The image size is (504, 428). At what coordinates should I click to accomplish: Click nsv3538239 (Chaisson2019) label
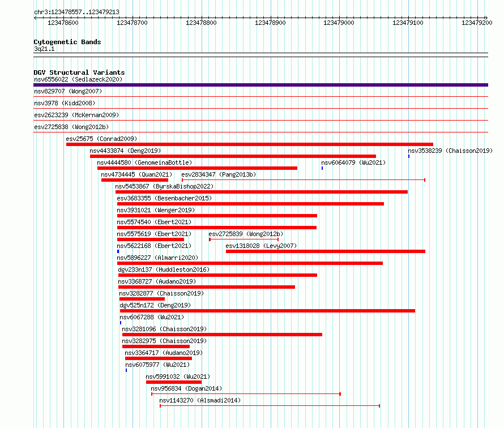coord(450,151)
